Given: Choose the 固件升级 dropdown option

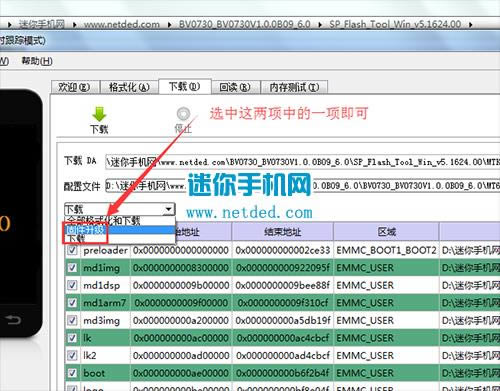Looking at the screenshot, I should [120, 230].
